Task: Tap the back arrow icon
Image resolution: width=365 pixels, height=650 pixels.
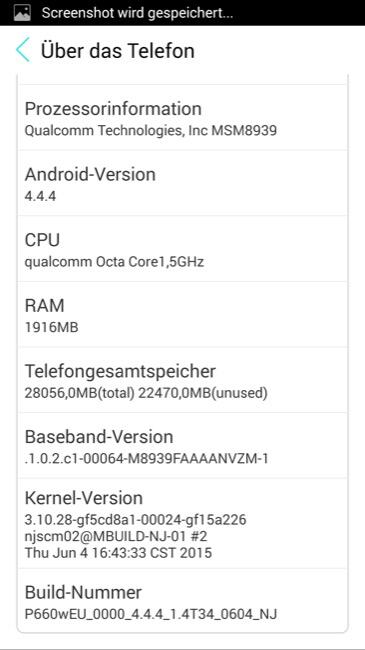Action: (23, 50)
